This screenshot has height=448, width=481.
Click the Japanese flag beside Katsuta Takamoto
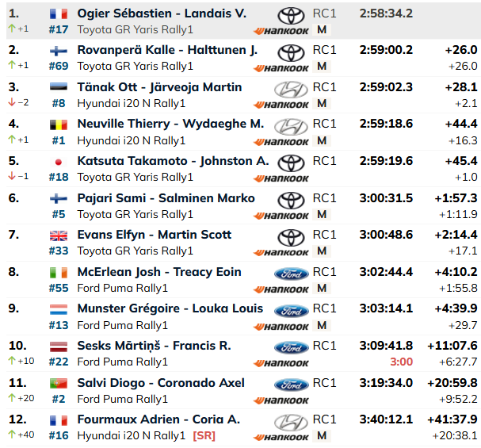[59, 162]
